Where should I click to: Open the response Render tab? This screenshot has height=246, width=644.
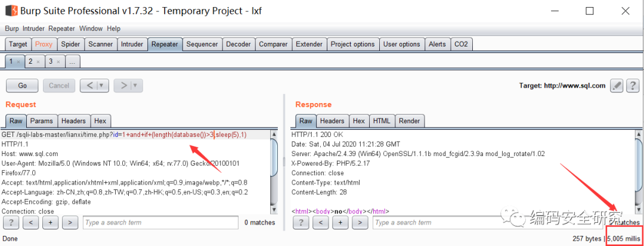410,121
